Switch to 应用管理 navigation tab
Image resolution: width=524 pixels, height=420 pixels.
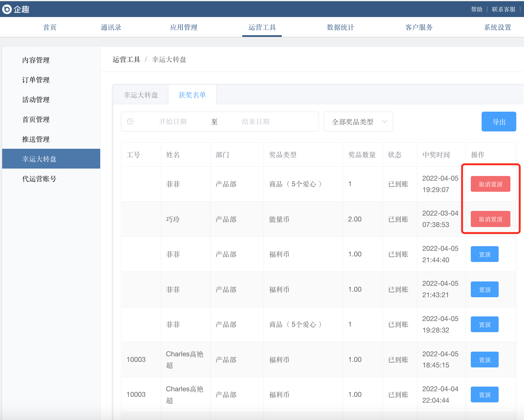tap(184, 27)
